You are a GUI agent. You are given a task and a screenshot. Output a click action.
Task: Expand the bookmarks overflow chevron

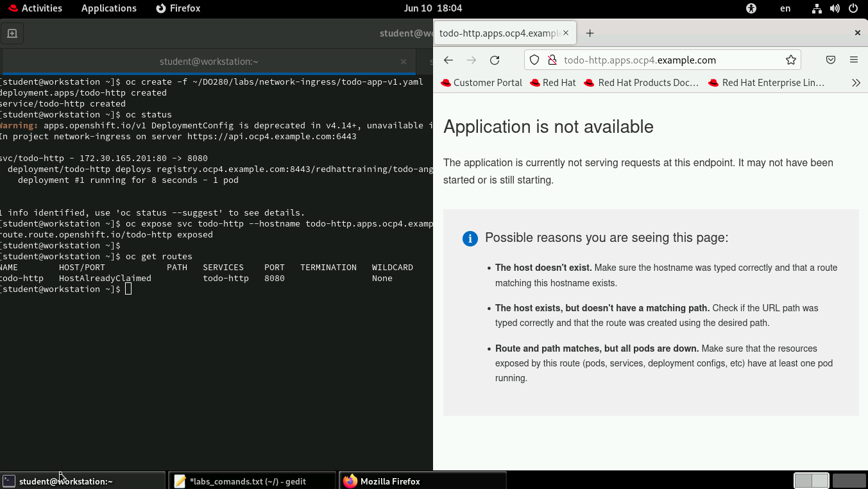856,82
